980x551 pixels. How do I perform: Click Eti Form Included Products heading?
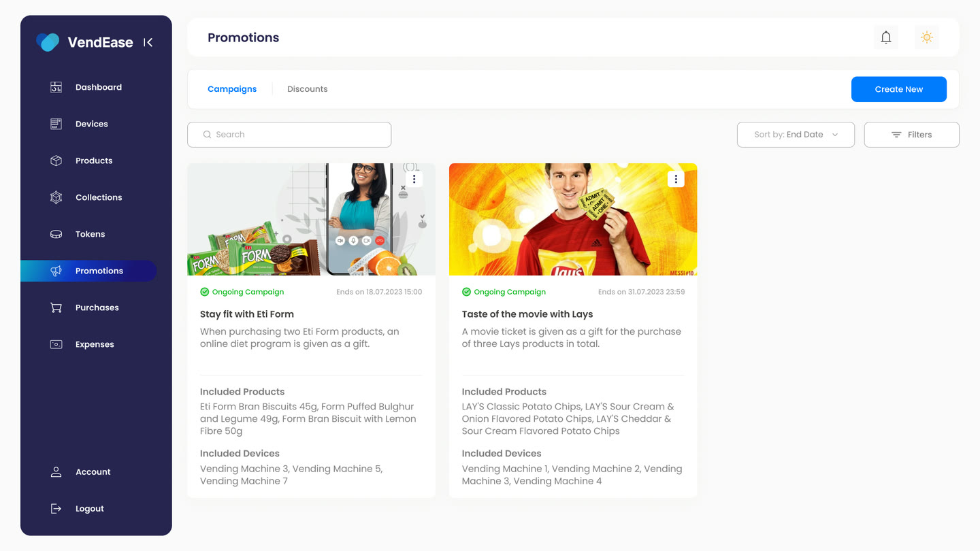pos(242,392)
